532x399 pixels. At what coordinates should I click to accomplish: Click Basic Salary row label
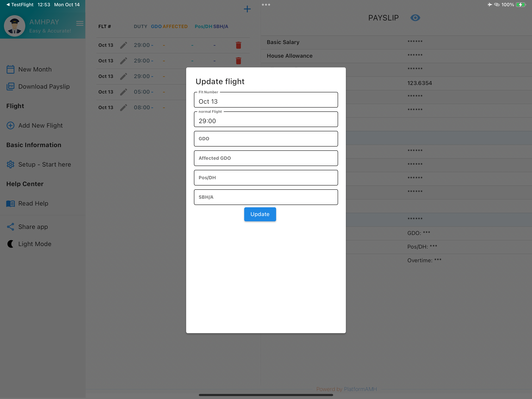pos(283,42)
